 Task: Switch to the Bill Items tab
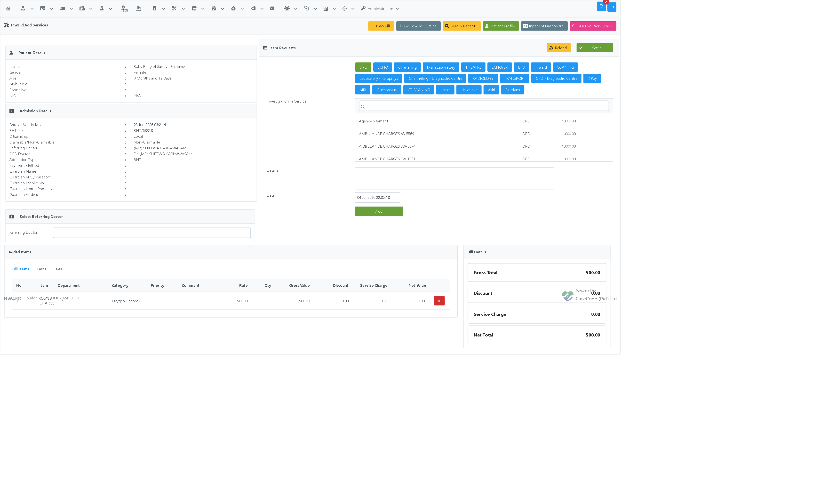[x=21, y=269]
